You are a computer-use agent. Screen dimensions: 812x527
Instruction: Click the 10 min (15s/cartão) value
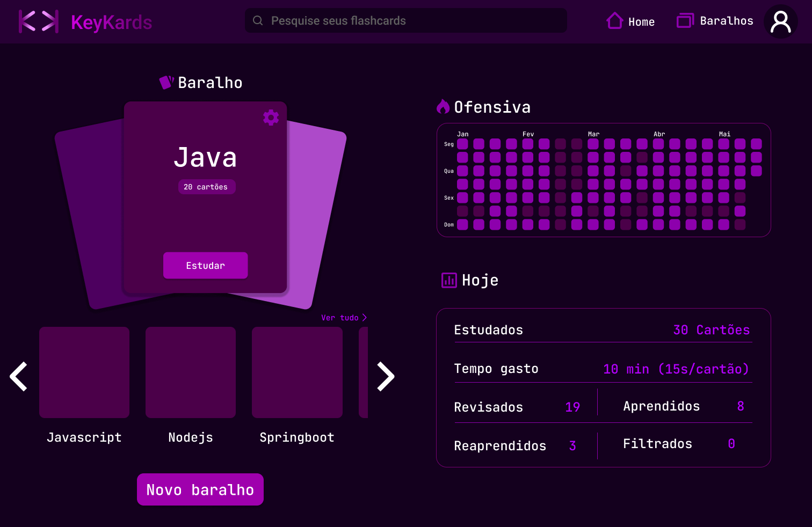[x=676, y=369]
